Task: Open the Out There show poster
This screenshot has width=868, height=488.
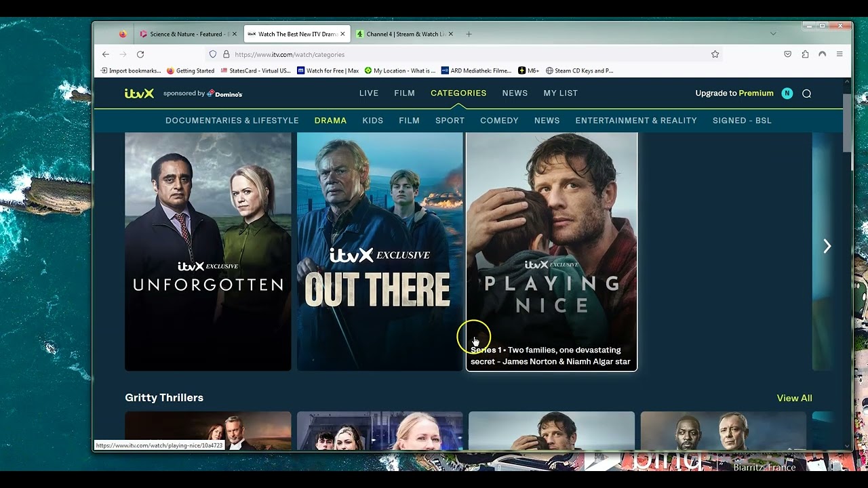Action: point(380,251)
